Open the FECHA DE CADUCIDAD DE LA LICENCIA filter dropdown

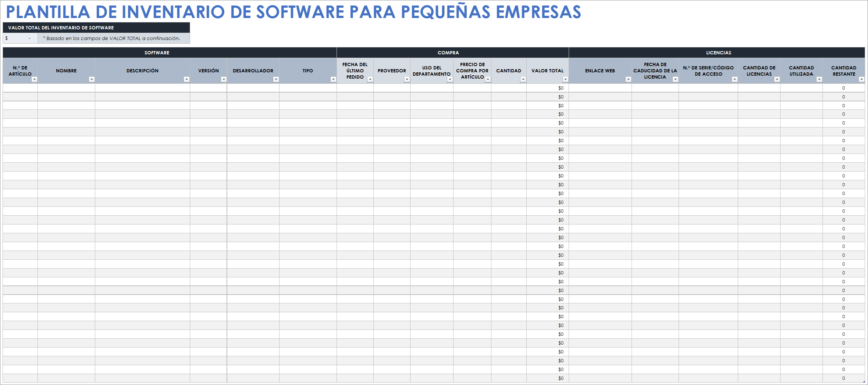676,80
